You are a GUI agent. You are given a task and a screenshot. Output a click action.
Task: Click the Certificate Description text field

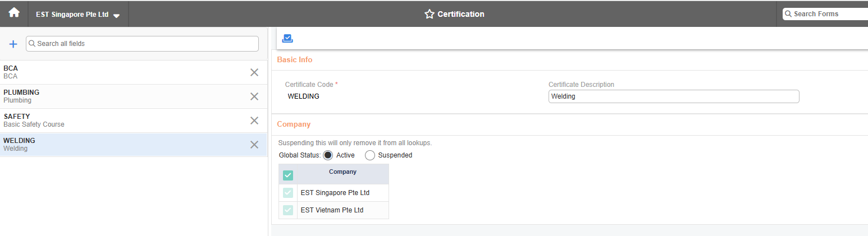673,96
